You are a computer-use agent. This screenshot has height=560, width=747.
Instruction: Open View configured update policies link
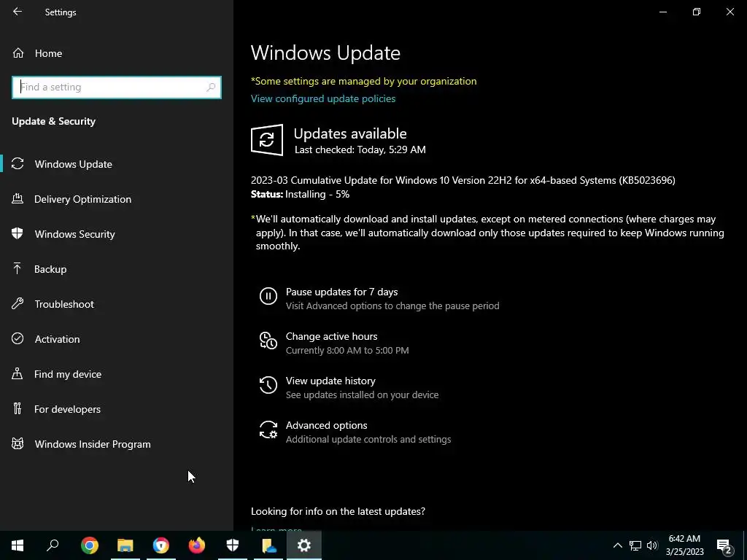click(x=323, y=98)
